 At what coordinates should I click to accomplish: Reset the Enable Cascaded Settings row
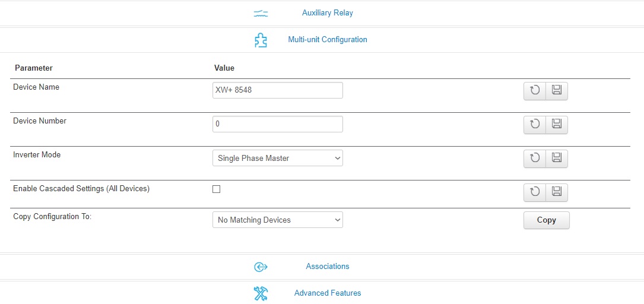535,192
